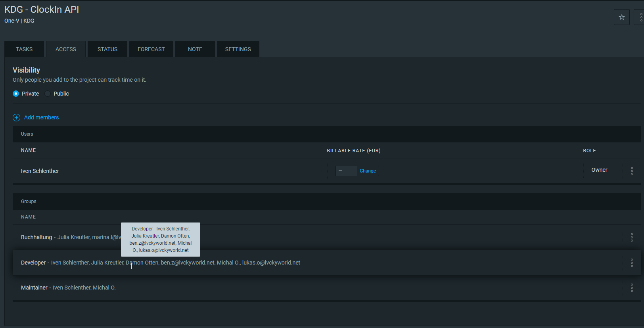Image resolution: width=644 pixels, height=328 pixels.
Task: Select Public visibility option
Action: tap(48, 94)
